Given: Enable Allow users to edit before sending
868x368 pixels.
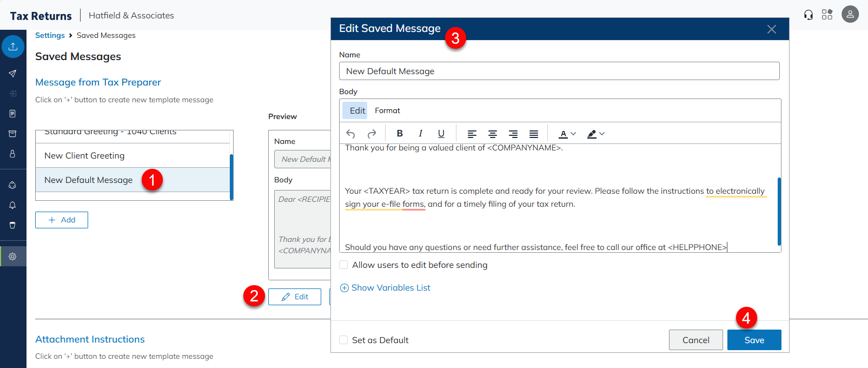Looking at the screenshot, I should [x=343, y=265].
